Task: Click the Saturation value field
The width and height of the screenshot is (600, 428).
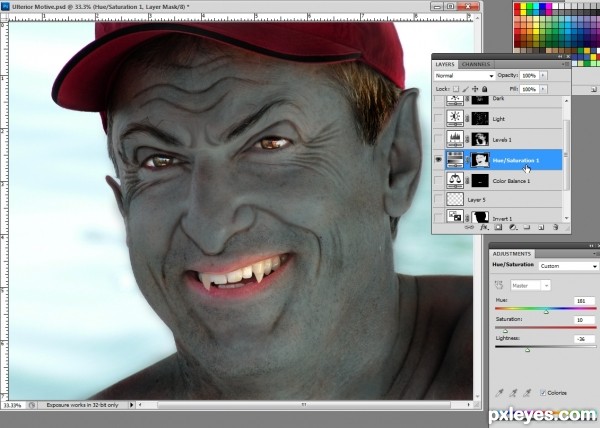Action: [x=584, y=320]
